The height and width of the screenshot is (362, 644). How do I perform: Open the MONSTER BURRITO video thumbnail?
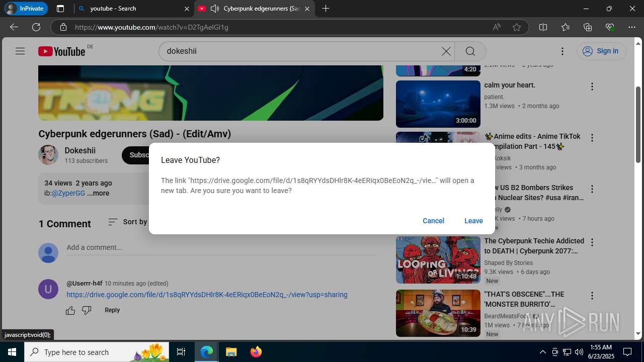click(438, 313)
